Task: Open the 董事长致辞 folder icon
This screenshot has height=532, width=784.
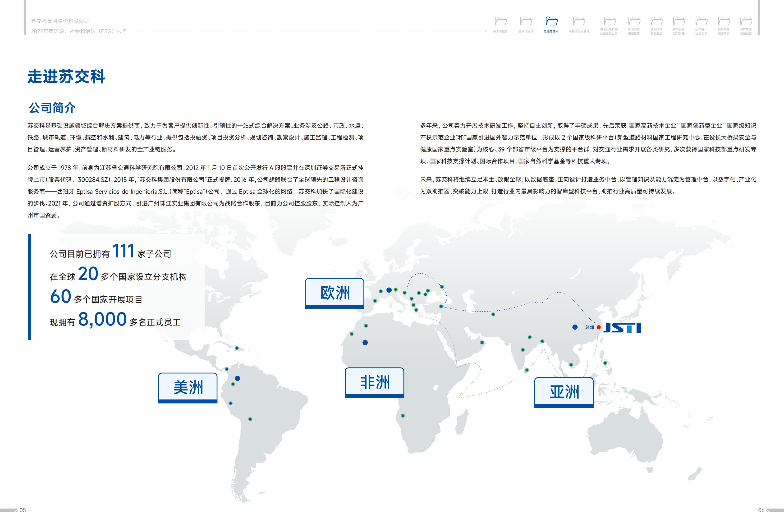Action: pos(526,21)
